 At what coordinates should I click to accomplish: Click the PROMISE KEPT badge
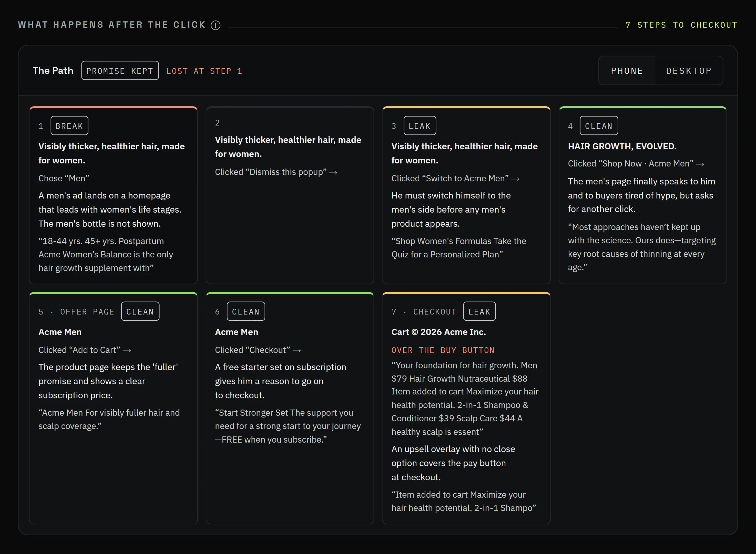click(x=120, y=71)
